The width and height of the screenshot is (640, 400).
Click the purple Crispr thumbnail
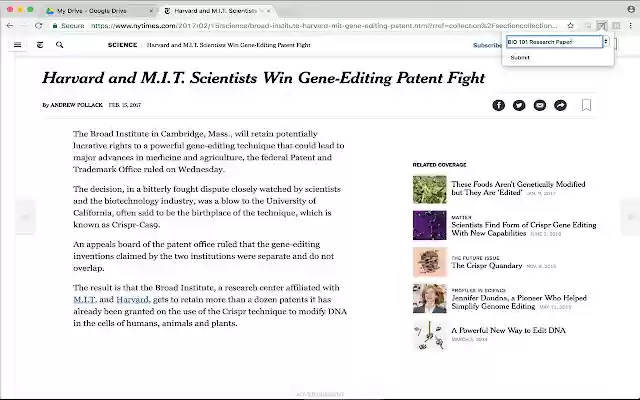[429, 225]
